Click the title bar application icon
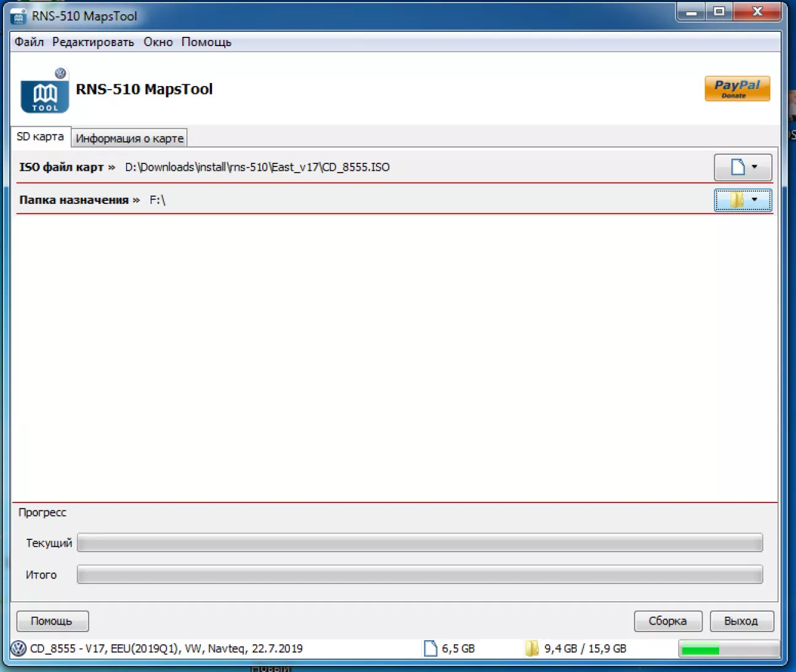This screenshot has width=796, height=672. (18, 17)
